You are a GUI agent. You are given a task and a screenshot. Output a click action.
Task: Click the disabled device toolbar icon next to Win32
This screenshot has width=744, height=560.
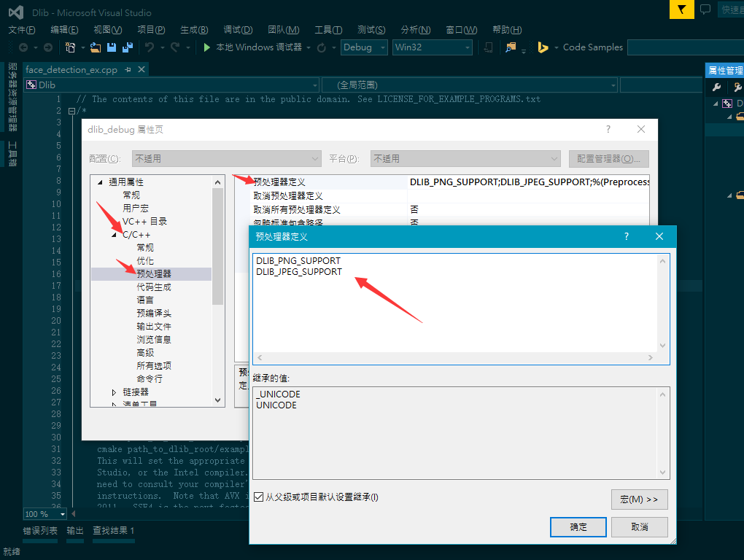tap(488, 47)
